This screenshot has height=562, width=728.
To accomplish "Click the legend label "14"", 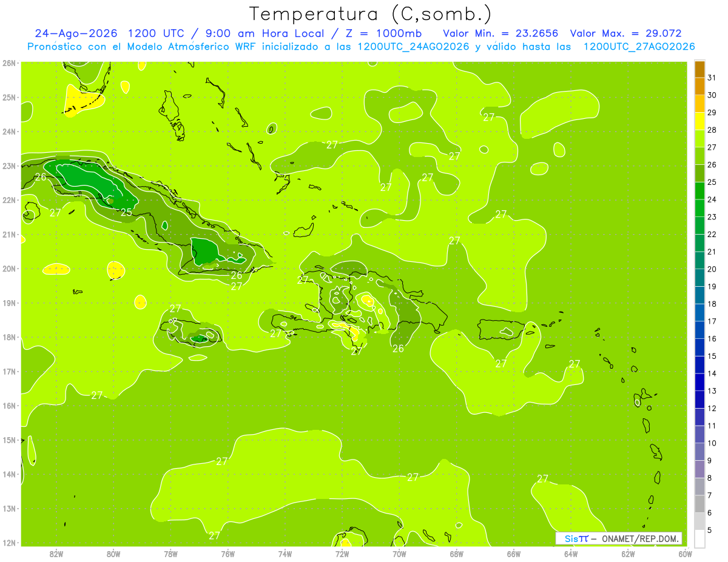I will 712,373.
